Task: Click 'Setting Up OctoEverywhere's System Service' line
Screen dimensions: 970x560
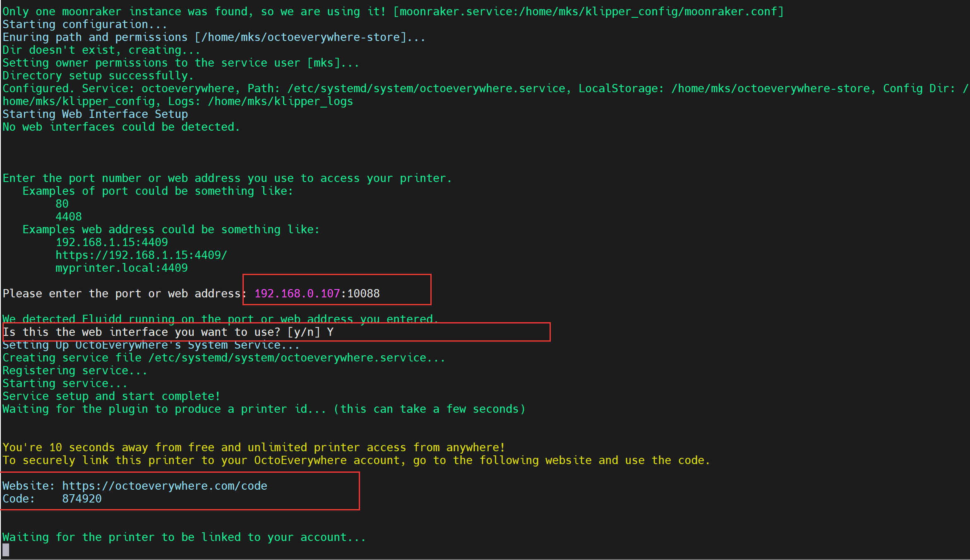Action: (151, 345)
